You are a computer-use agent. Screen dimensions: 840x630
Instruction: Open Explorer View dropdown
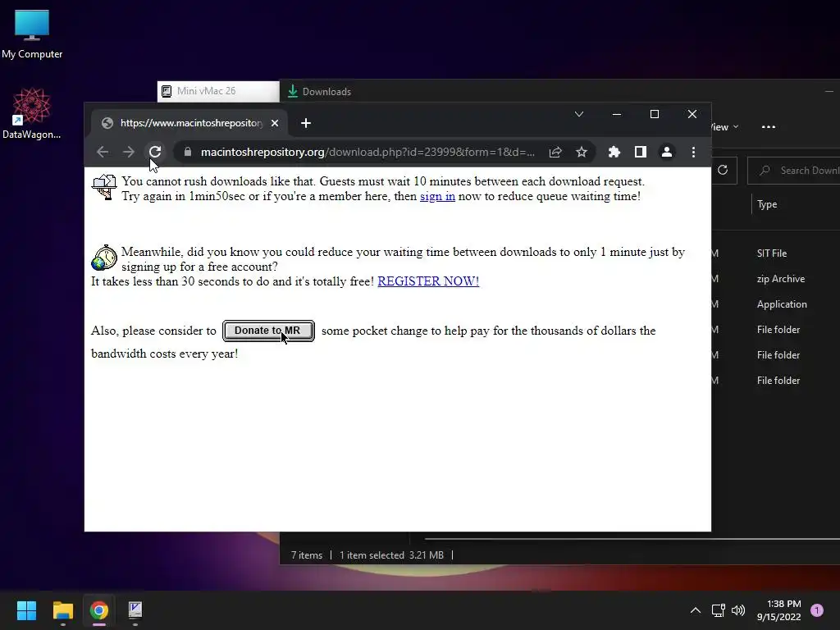click(725, 127)
